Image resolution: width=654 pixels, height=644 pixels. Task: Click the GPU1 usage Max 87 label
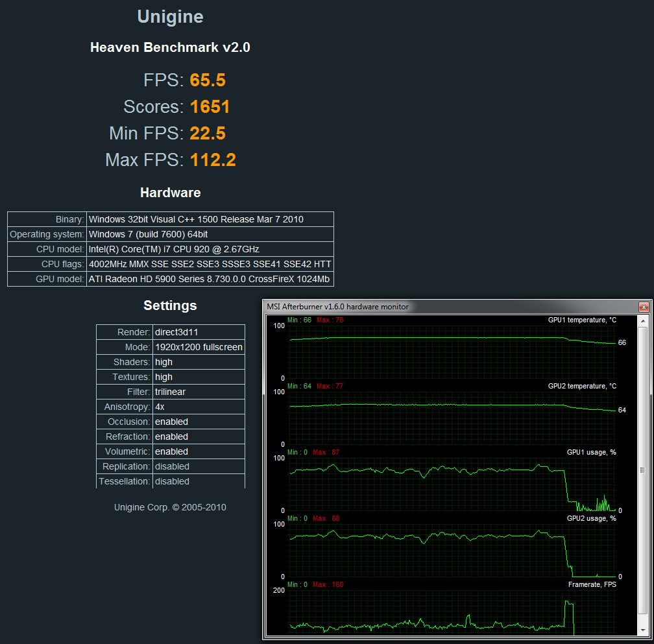tap(326, 452)
